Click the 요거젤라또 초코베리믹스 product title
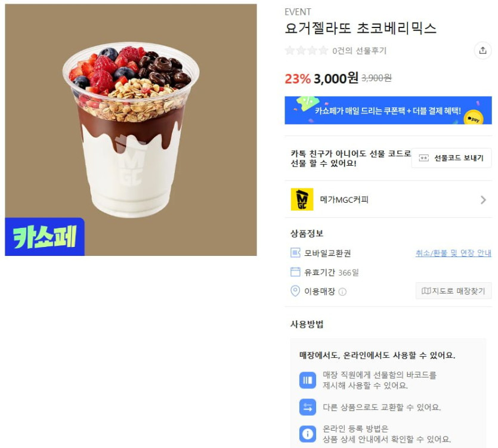This screenshot has height=448, width=498. click(360, 28)
